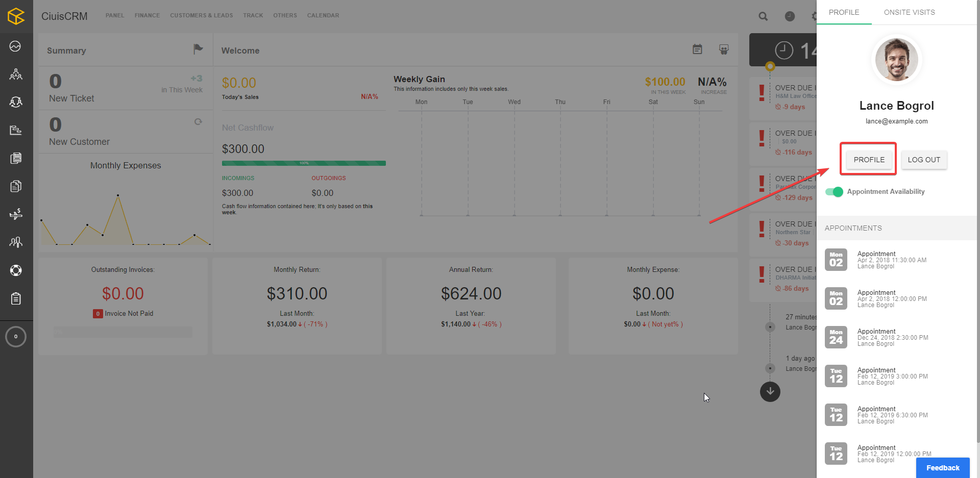Open the Finance menu
Screen dimensions: 980x478
tap(147, 15)
